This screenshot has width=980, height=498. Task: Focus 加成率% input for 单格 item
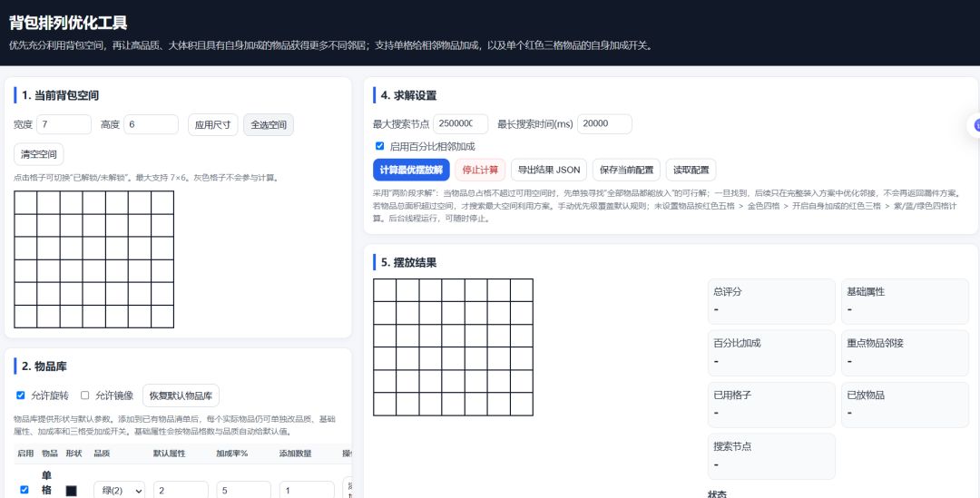point(244,491)
